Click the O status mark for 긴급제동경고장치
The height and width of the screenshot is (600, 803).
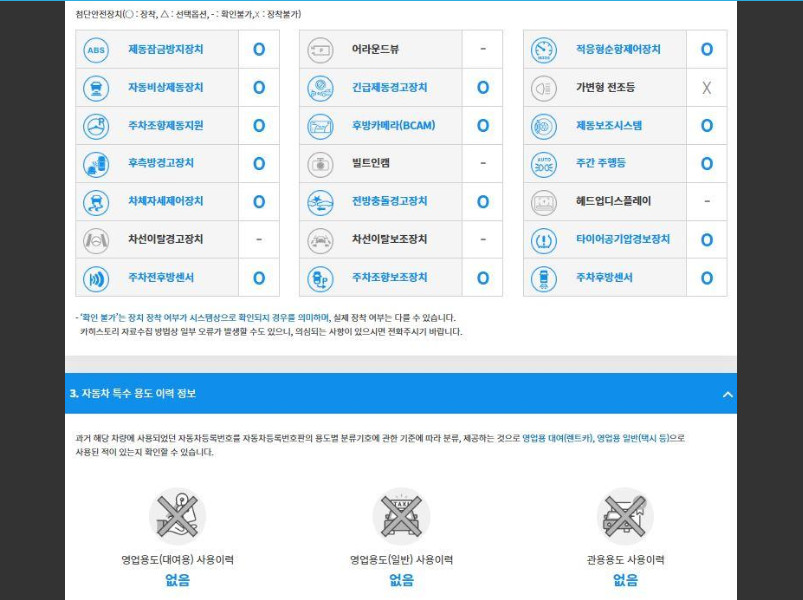click(483, 87)
